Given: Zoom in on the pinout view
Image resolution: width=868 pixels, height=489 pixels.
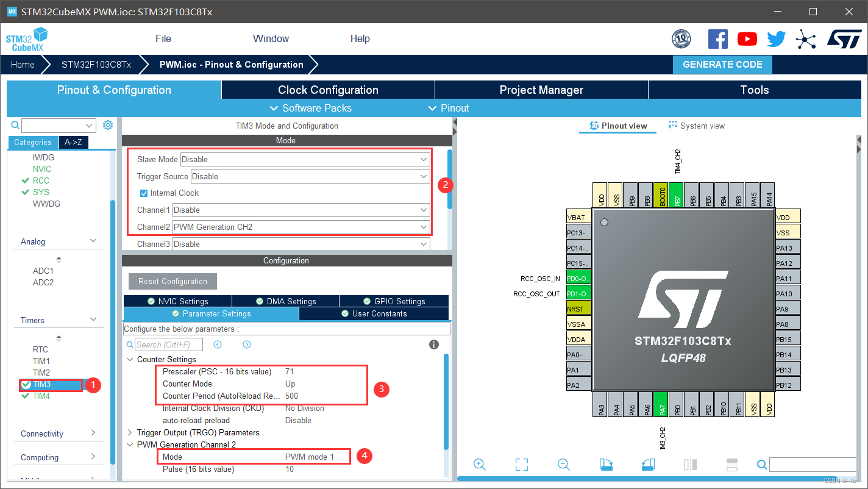Looking at the screenshot, I should point(480,465).
